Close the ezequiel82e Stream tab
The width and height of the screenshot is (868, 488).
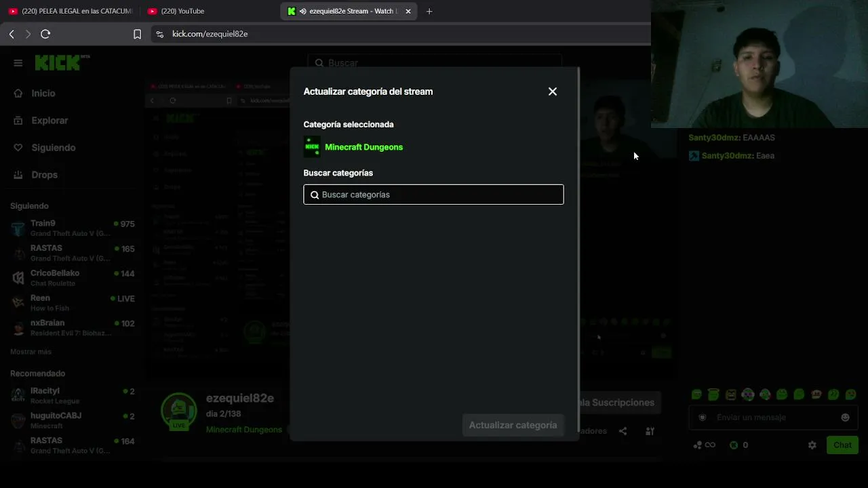[408, 11]
